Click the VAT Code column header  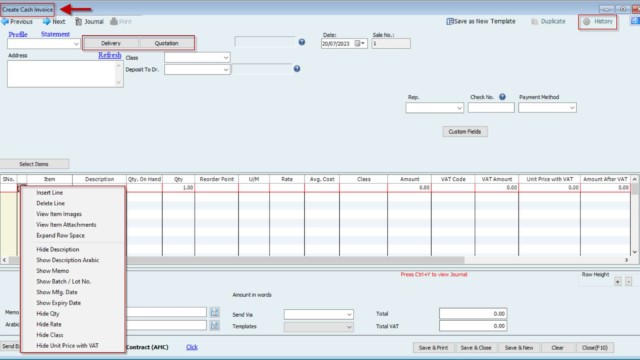453,179
